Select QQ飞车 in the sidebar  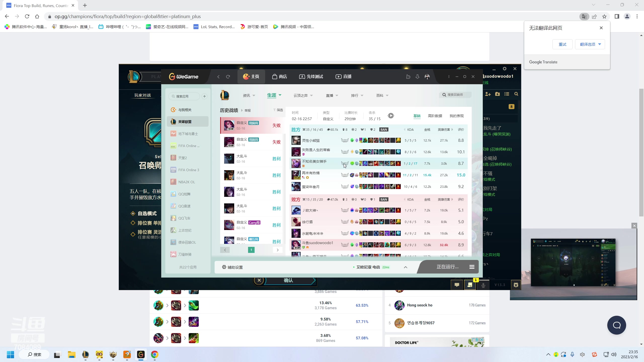[188, 218]
